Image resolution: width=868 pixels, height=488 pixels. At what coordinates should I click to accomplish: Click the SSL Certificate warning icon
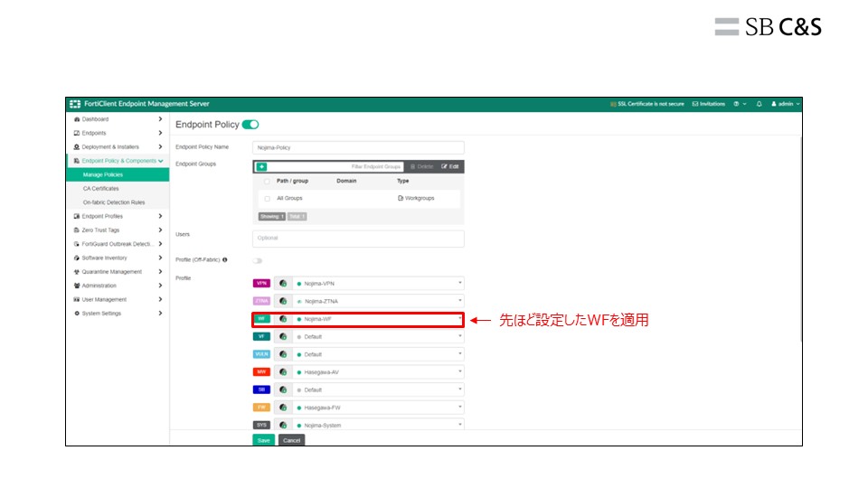pyautogui.click(x=613, y=104)
